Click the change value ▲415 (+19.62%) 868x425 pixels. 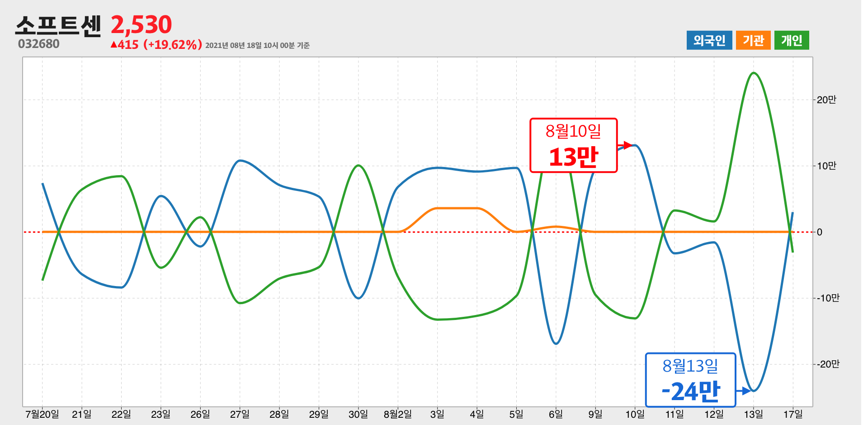click(156, 45)
